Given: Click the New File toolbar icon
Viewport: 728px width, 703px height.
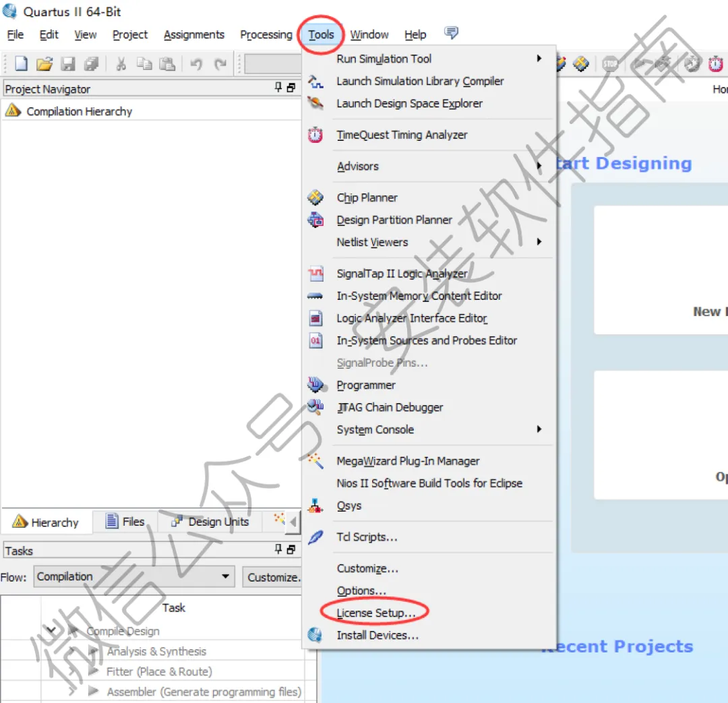Looking at the screenshot, I should [x=21, y=63].
